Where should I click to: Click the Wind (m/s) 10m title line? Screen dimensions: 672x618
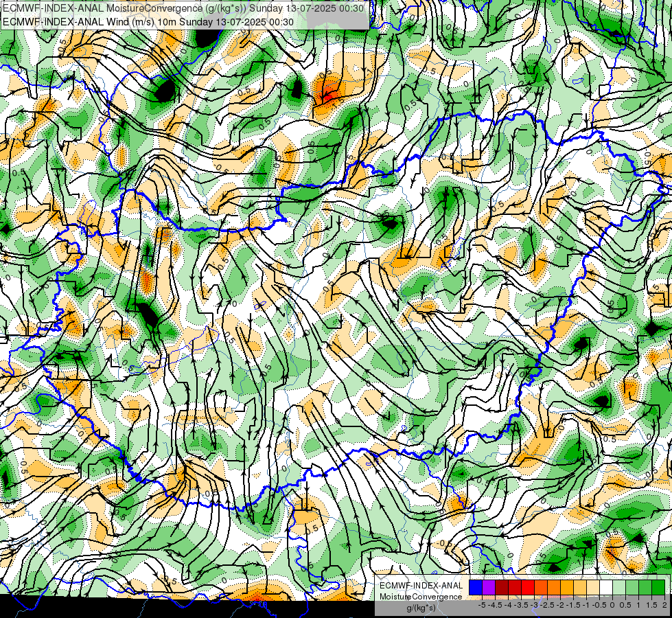pos(148,22)
